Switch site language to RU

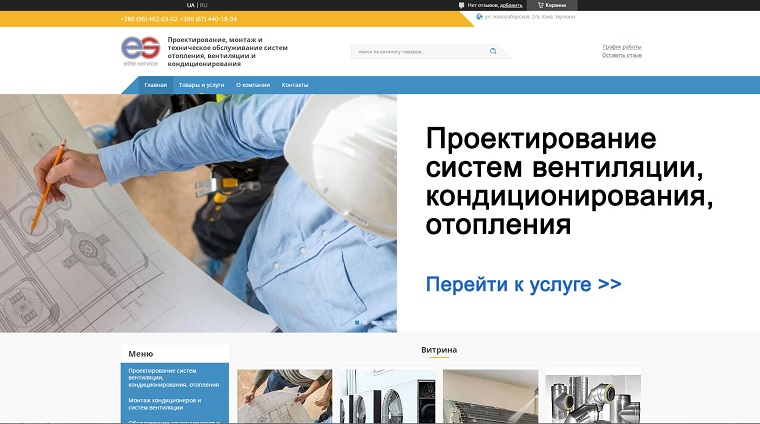(x=203, y=5)
